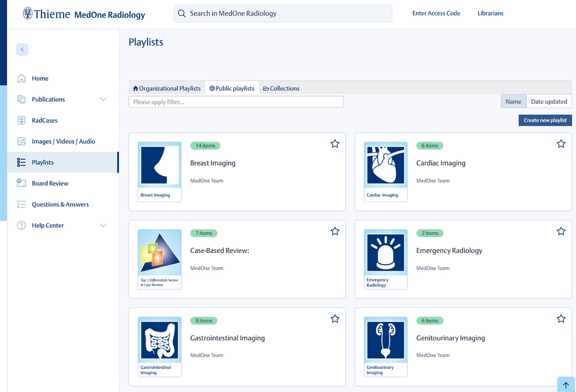Sort playlists by Date updated
This screenshot has height=392, width=576.
coord(549,101)
